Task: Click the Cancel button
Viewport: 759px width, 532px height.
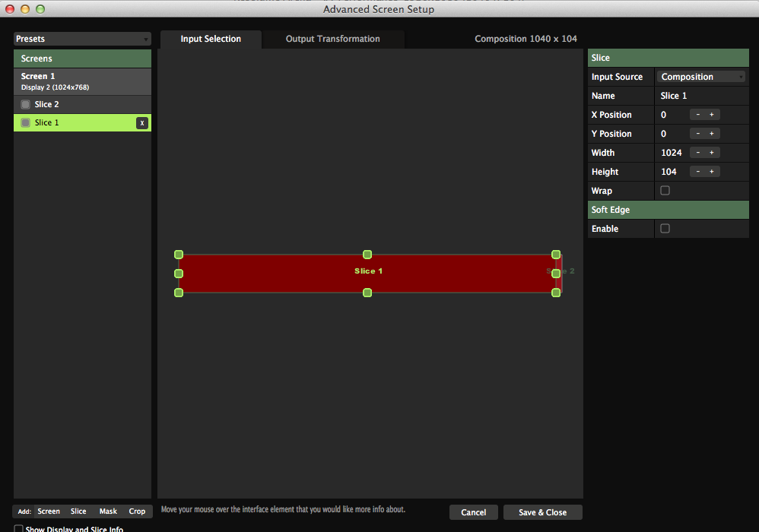Action: [473, 512]
